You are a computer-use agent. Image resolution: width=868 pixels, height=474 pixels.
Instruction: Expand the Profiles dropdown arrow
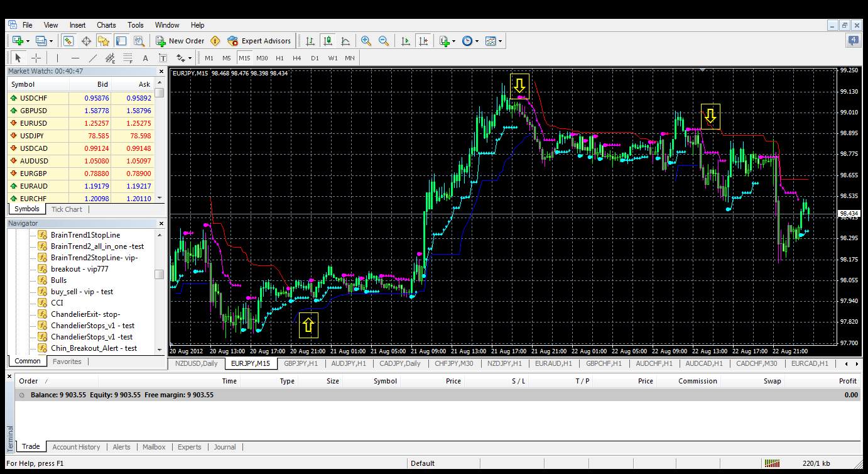pos(52,41)
